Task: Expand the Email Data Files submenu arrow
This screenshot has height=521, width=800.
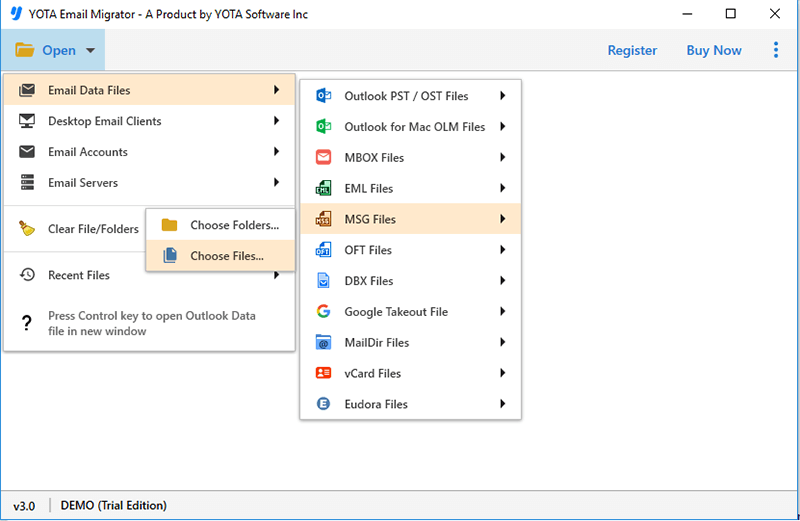Action: [277, 90]
